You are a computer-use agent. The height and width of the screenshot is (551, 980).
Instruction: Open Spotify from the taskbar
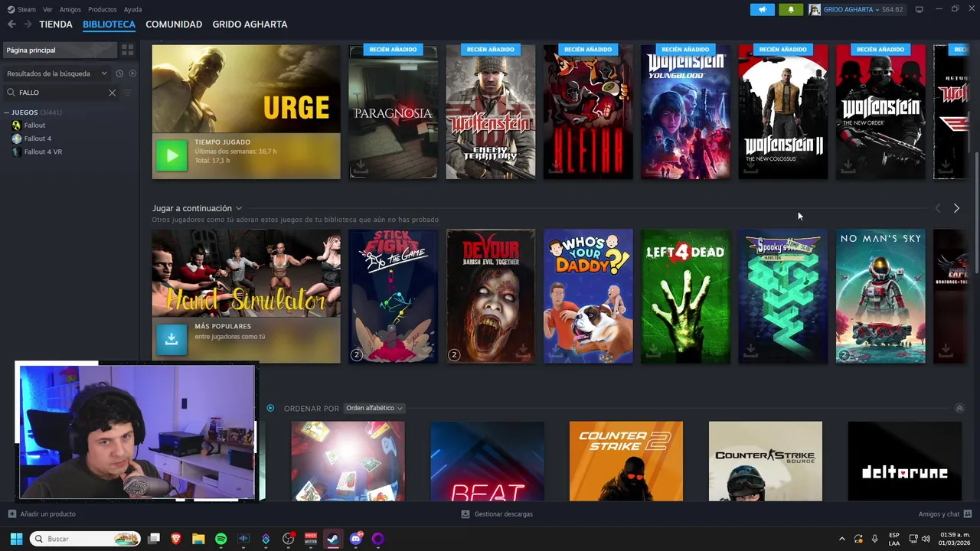pos(221,539)
